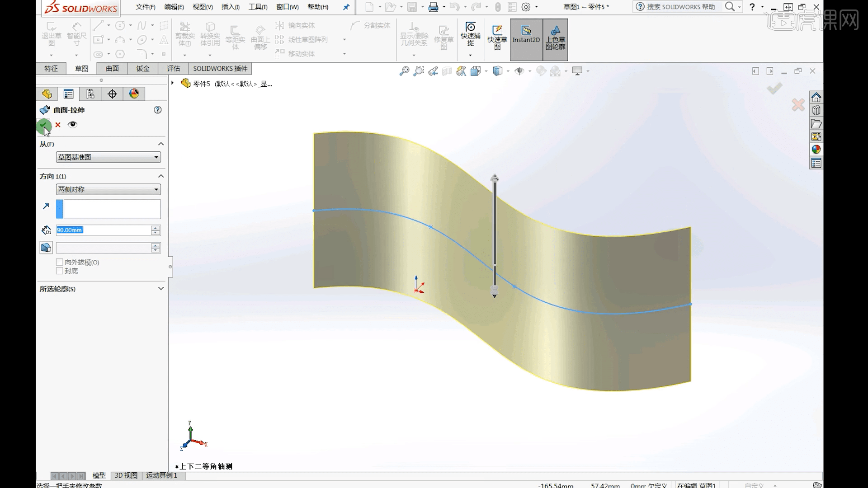Image resolution: width=868 pixels, height=488 pixels.
Task: Open the 两侧对称 end condition dropdown
Action: (x=108, y=189)
